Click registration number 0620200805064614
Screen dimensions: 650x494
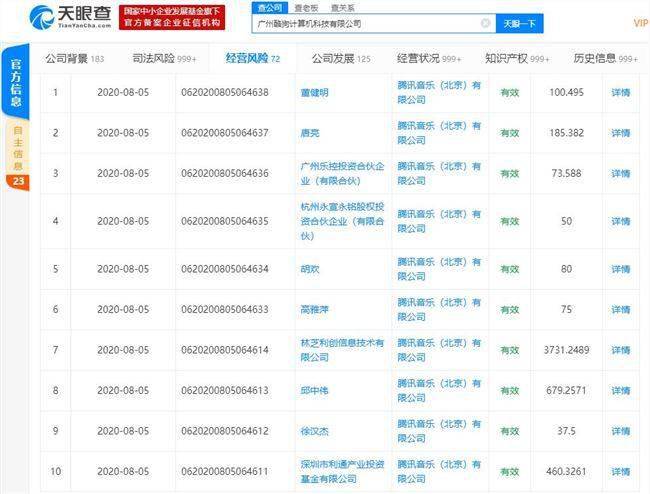[225, 350]
